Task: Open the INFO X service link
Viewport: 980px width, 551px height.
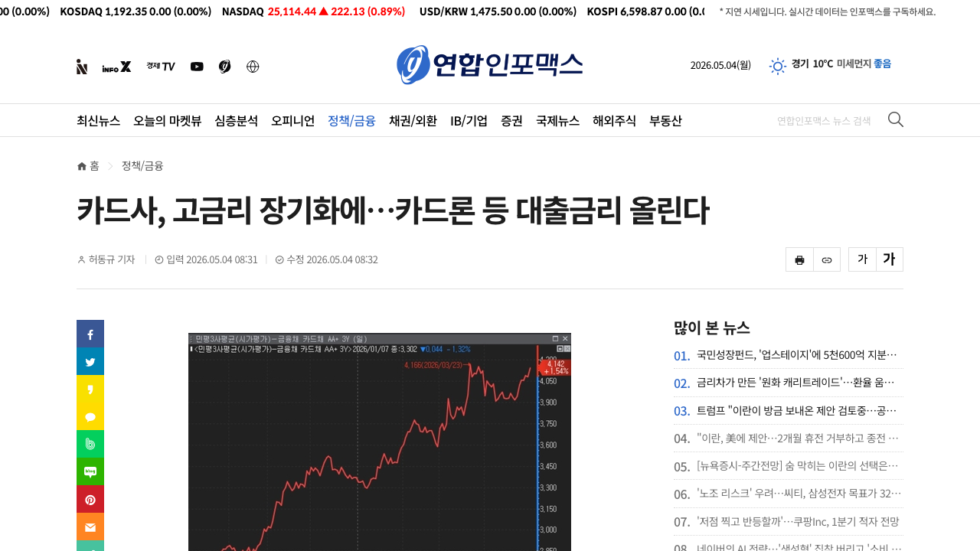Action: (x=116, y=67)
